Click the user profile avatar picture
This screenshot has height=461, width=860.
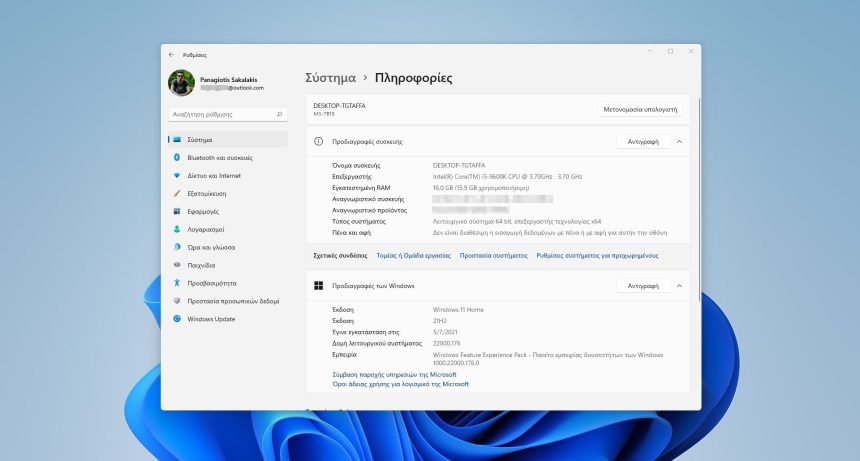(181, 83)
